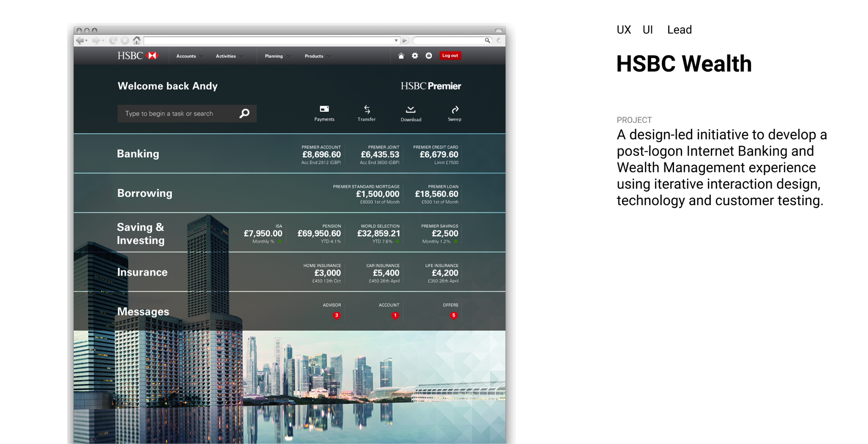Select Home Insurance £3,000

322,273
